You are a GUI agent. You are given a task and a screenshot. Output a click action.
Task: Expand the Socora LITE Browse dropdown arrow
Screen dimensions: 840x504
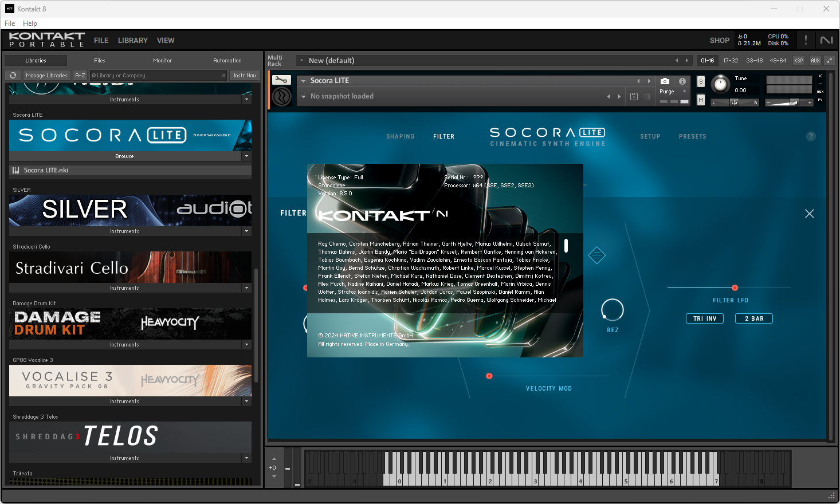[247, 156]
